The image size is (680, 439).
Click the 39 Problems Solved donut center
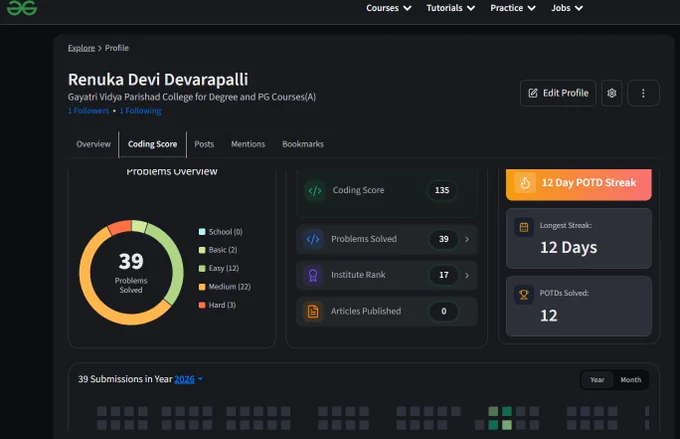pos(131,272)
